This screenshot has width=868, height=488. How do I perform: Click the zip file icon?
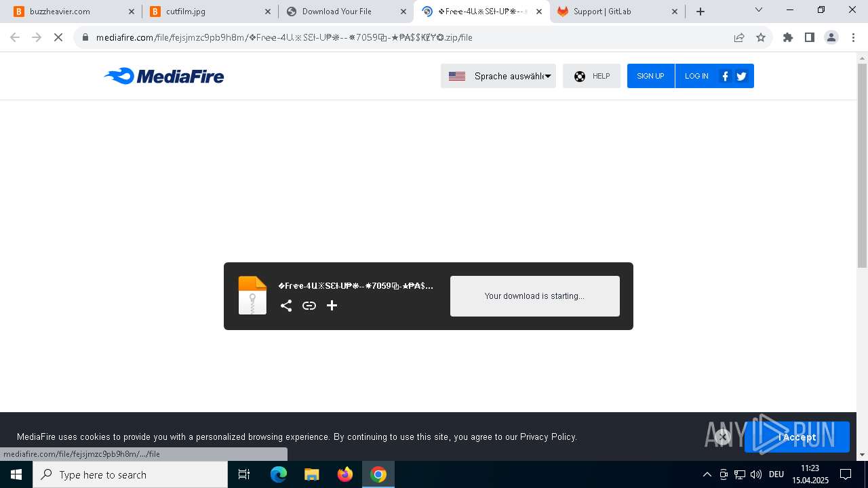pos(252,296)
